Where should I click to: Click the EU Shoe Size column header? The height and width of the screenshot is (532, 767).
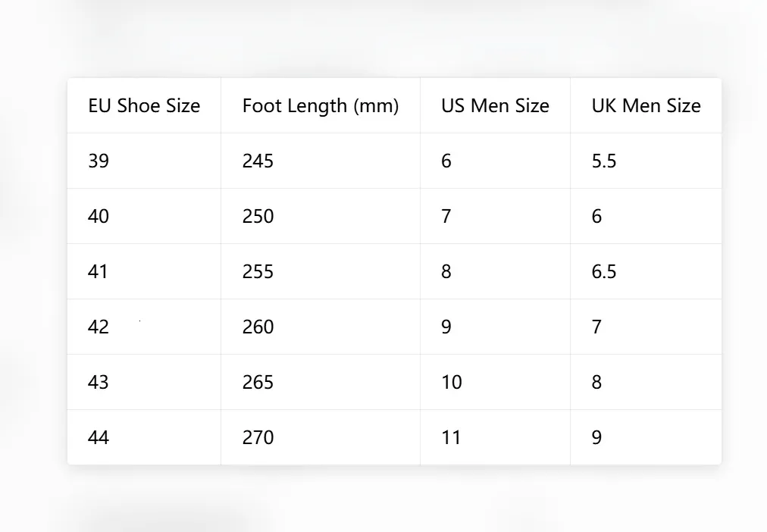(144, 105)
